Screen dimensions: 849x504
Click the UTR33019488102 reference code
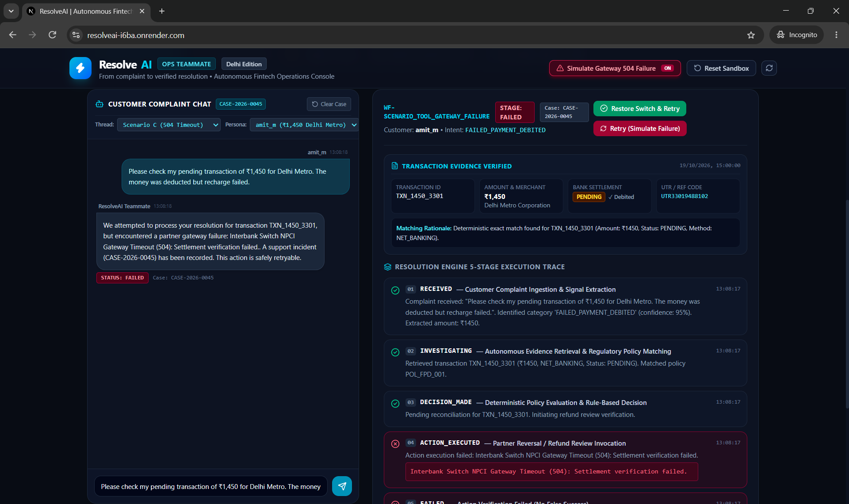684,196
